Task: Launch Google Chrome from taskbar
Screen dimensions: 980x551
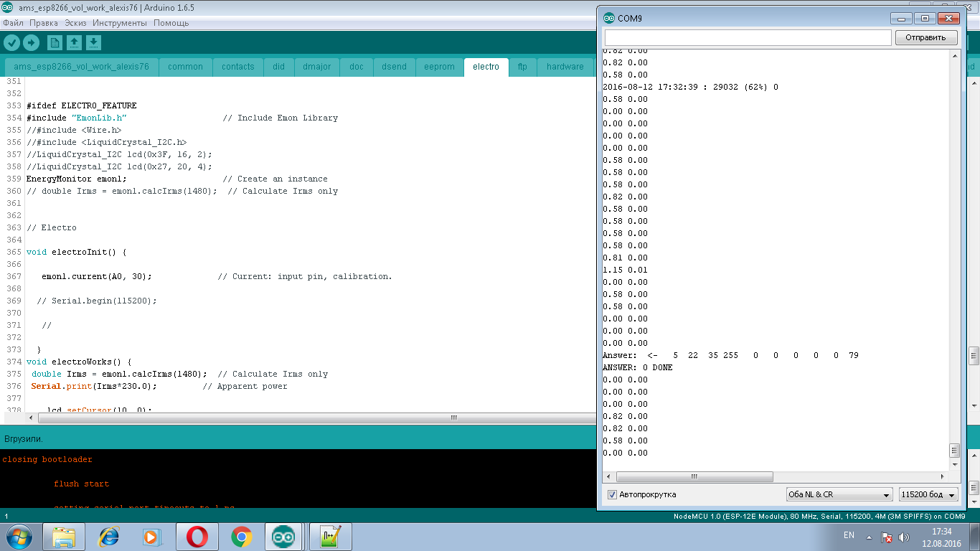Action: (x=242, y=537)
